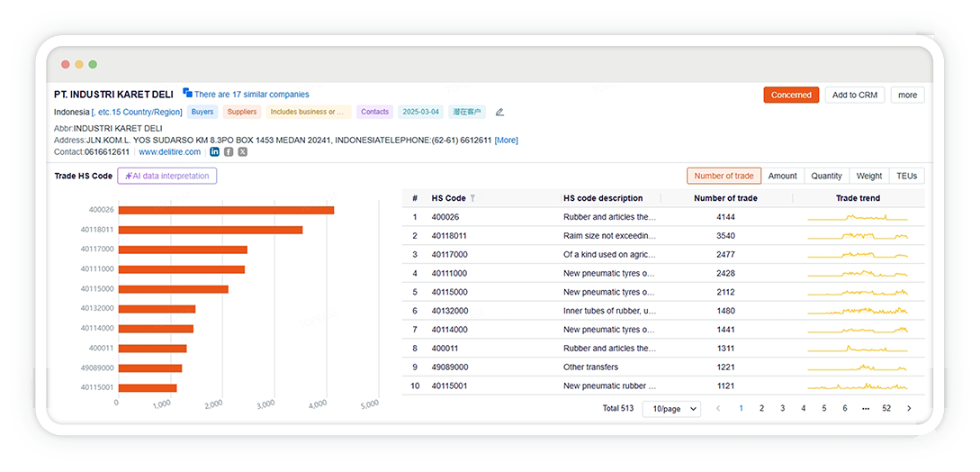The height and width of the screenshot is (472, 980).
Task: Select the Includes business or... tag
Action: click(309, 112)
